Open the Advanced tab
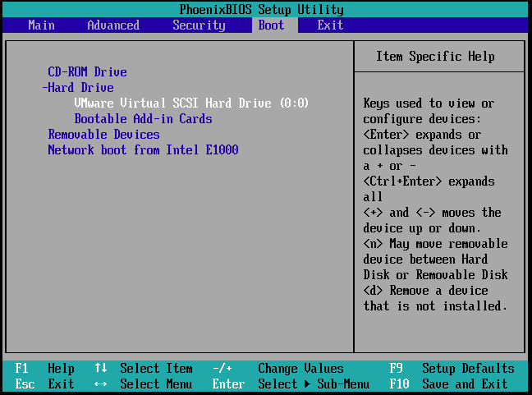The image size is (532, 395). (x=113, y=25)
